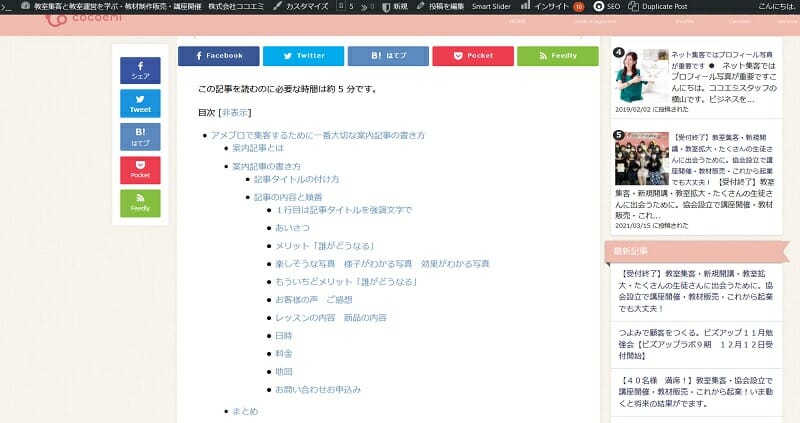Subscribe via the sidebar Feedly button
The height and width of the screenshot is (423, 800).
pos(140,203)
